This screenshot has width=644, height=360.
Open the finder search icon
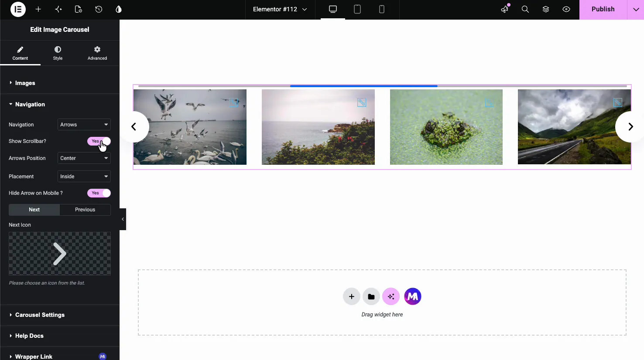(525, 9)
